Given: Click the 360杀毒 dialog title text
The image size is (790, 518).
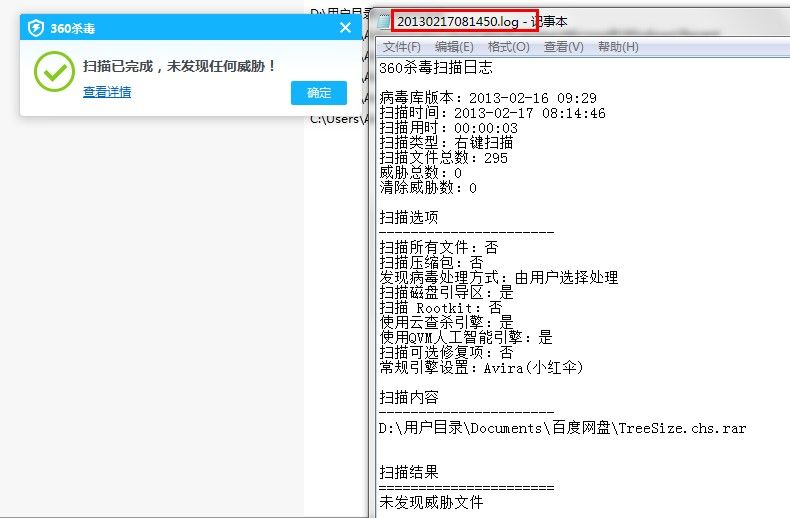Looking at the screenshot, I should point(73,28).
